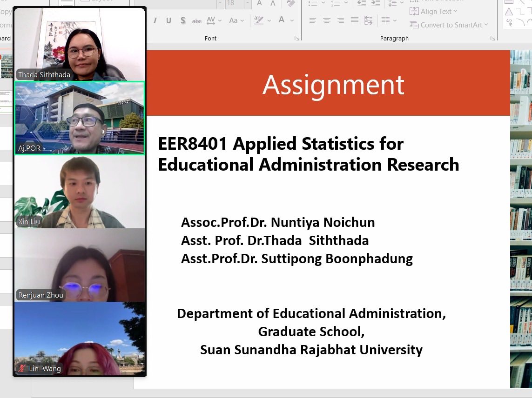The width and height of the screenshot is (532, 398).
Task: Expand the columns dropdown arrow
Action: (395, 20)
